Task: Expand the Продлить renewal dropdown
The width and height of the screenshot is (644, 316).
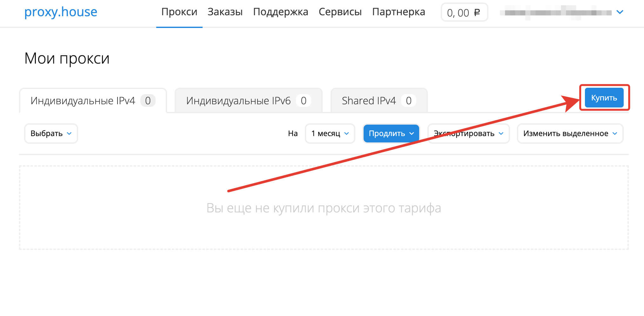Action: tap(391, 134)
